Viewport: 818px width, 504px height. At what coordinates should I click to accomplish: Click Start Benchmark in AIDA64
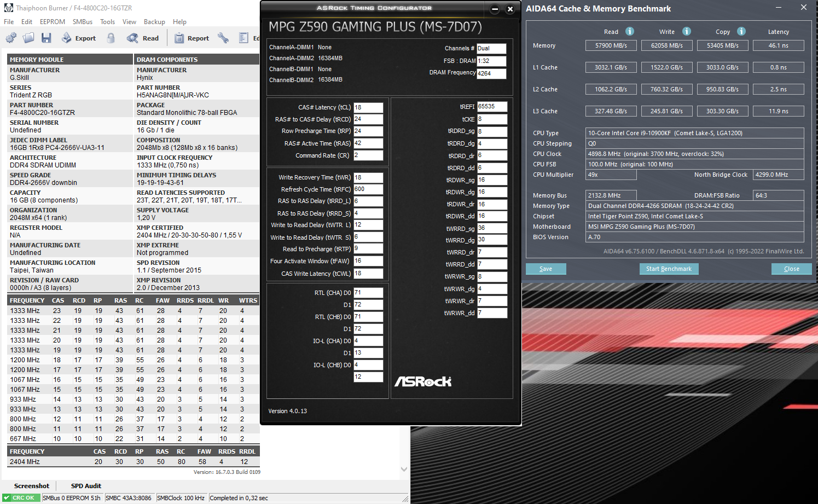(x=669, y=269)
